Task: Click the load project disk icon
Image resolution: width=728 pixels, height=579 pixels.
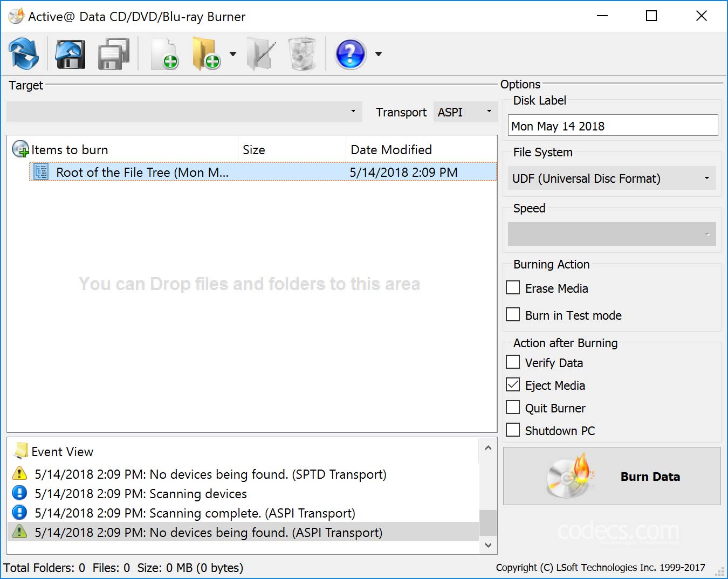Action: (x=70, y=54)
